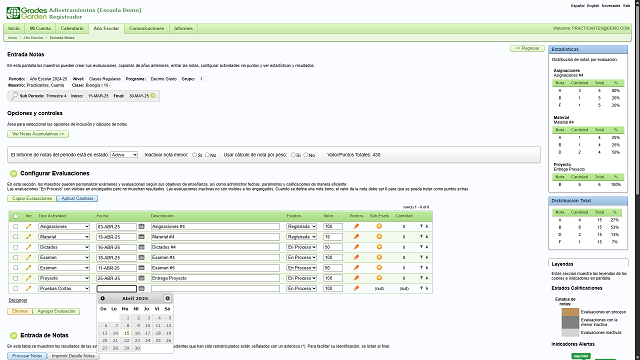Click the Entrada de Notas green section icon
The image size is (640, 360).
click(x=13, y=336)
